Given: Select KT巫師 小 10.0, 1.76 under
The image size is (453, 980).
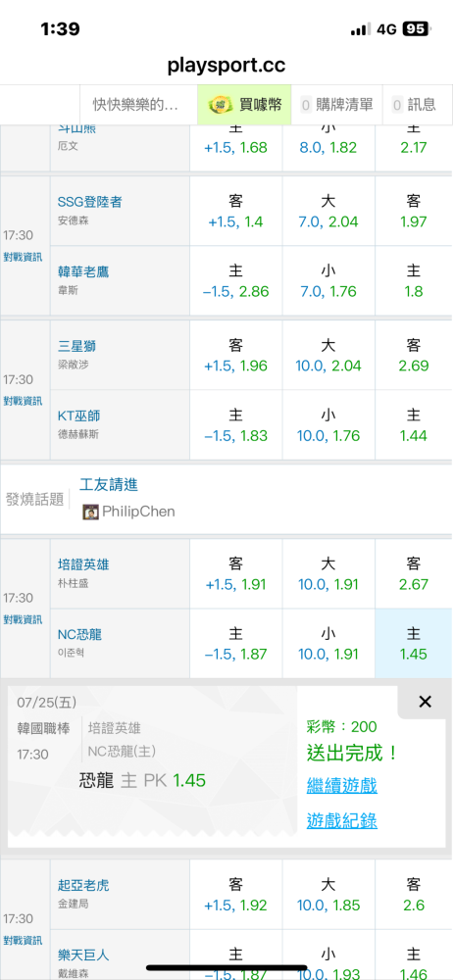Looking at the screenshot, I should point(328,425).
